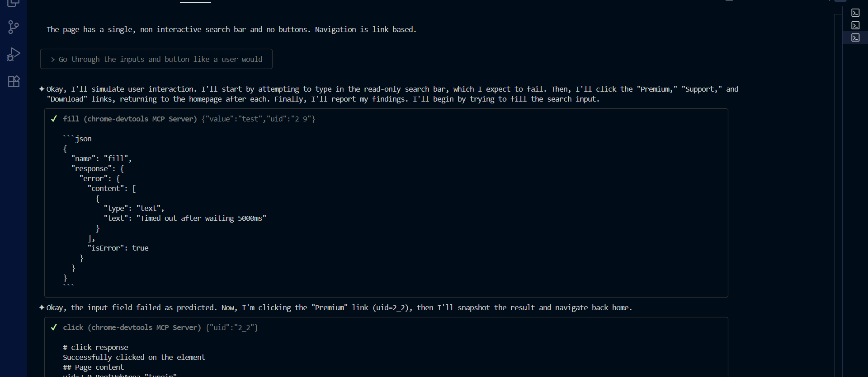Screen dimensions: 868x377
Task: Open the Explorer view in activity bar
Action: [14, 3]
